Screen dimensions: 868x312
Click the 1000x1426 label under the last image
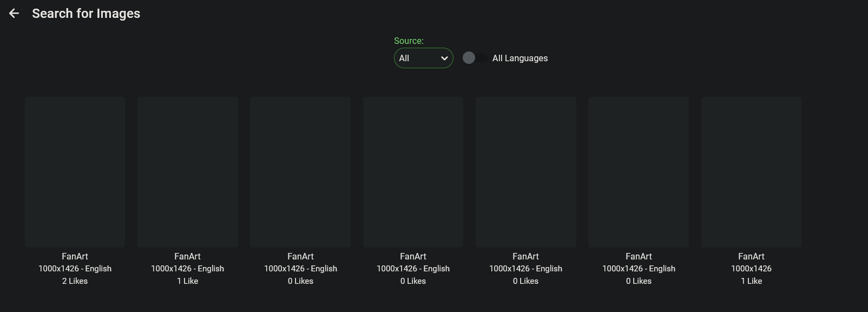point(751,269)
